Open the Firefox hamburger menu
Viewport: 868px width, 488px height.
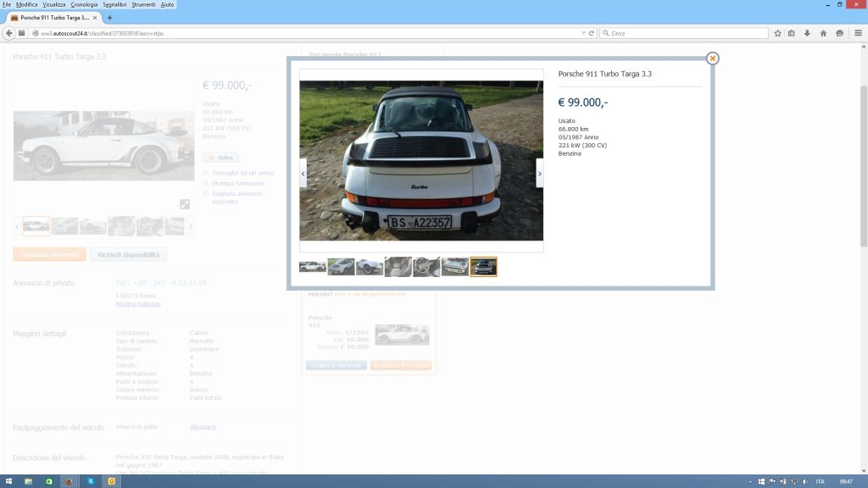(858, 33)
